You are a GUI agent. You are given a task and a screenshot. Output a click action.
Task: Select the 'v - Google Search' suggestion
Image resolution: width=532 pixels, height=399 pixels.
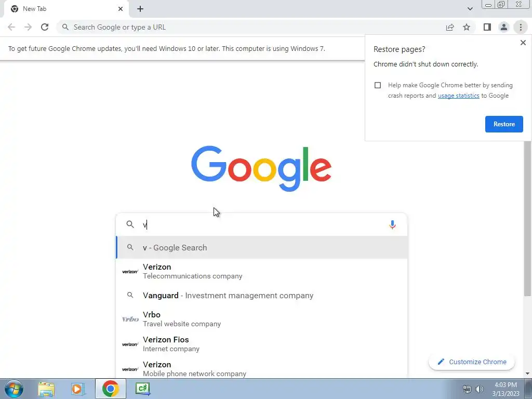coord(262,248)
